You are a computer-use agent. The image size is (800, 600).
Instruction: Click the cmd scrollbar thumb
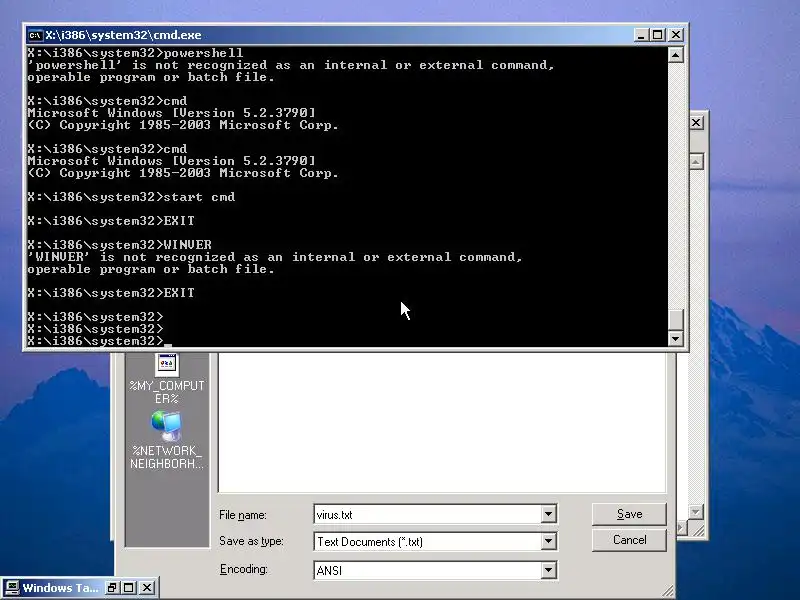(x=676, y=319)
